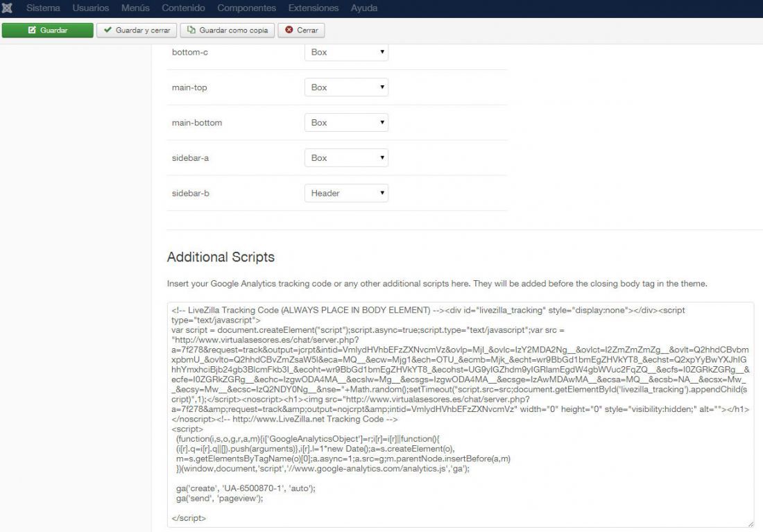Click inside the Additional Scripts textarea

461,414
